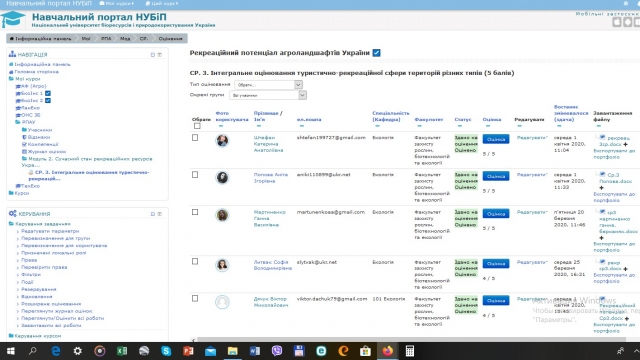Select the checkbox for Martynenko Hanna row
Image resolution: width=640 pixels, height=360 pixels.
coord(195,212)
